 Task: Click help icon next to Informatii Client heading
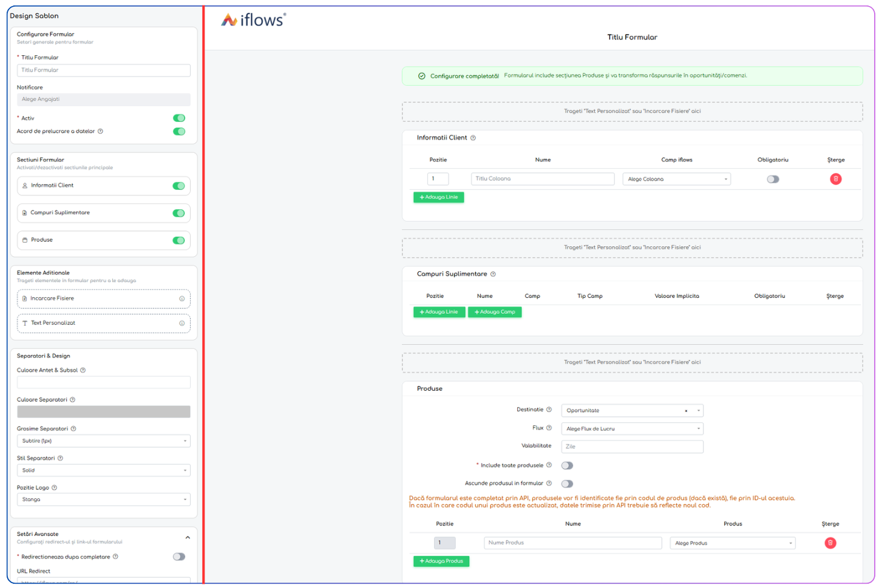tap(473, 138)
